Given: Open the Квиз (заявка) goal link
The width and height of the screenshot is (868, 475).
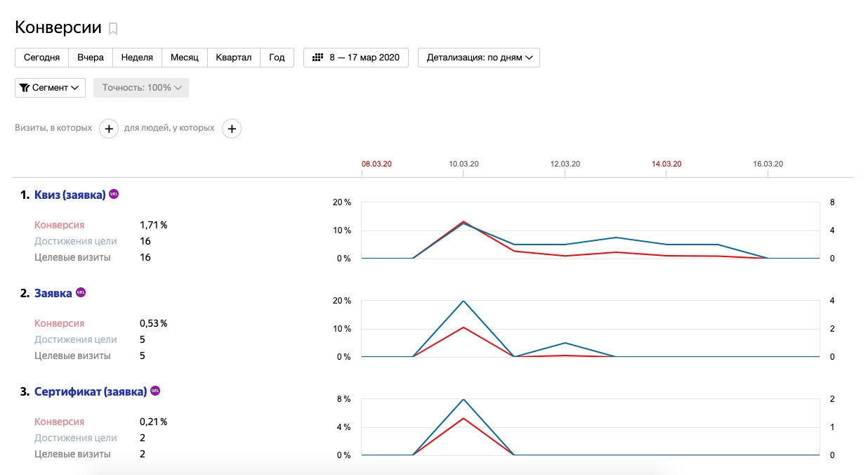Looking at the screenshot, I should click(x=70, y=195).
